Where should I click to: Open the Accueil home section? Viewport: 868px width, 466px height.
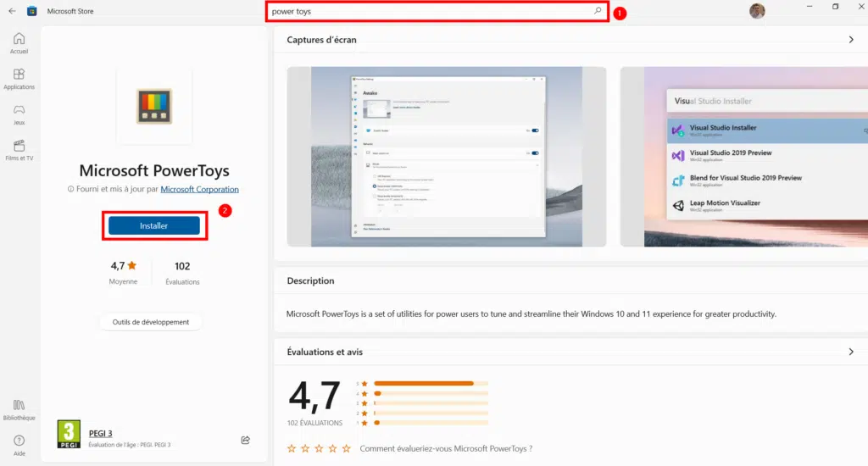pyautogui.click(x=19, y=43)
